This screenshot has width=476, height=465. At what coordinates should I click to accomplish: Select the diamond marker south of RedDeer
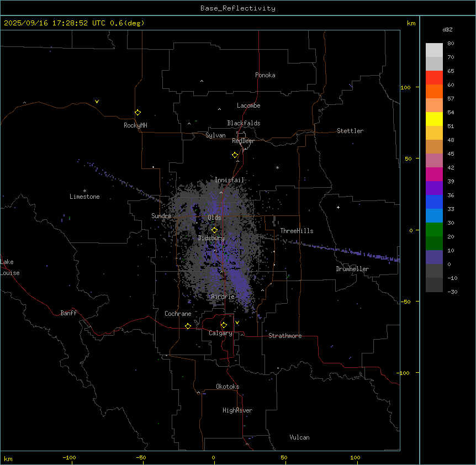coord(235,155)
